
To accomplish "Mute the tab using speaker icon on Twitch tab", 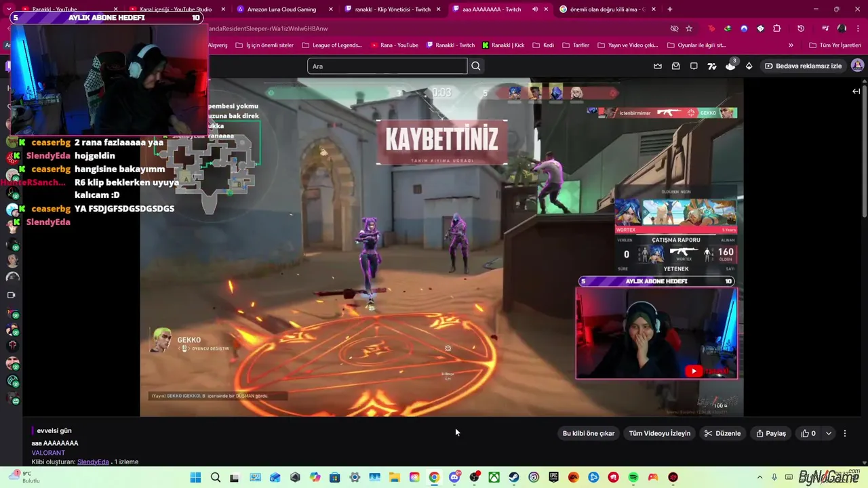I will [x=535, y=9].
